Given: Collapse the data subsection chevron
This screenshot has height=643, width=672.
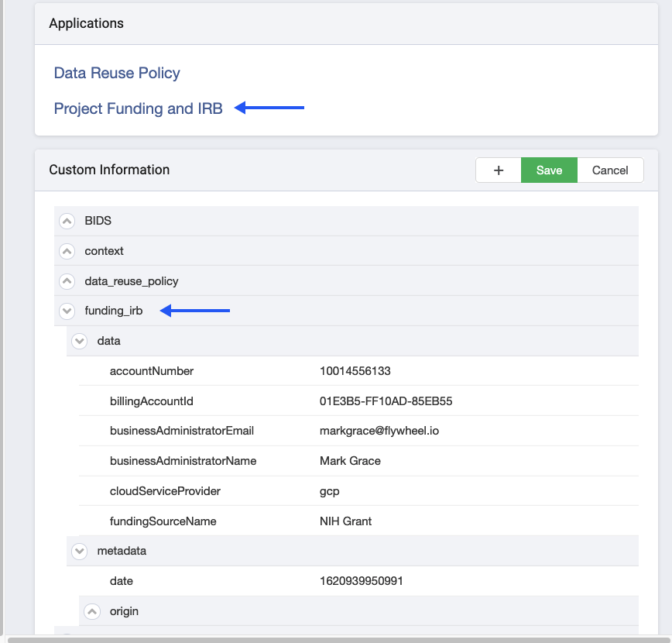Looking at the screenshot, I should coord(79,341).
